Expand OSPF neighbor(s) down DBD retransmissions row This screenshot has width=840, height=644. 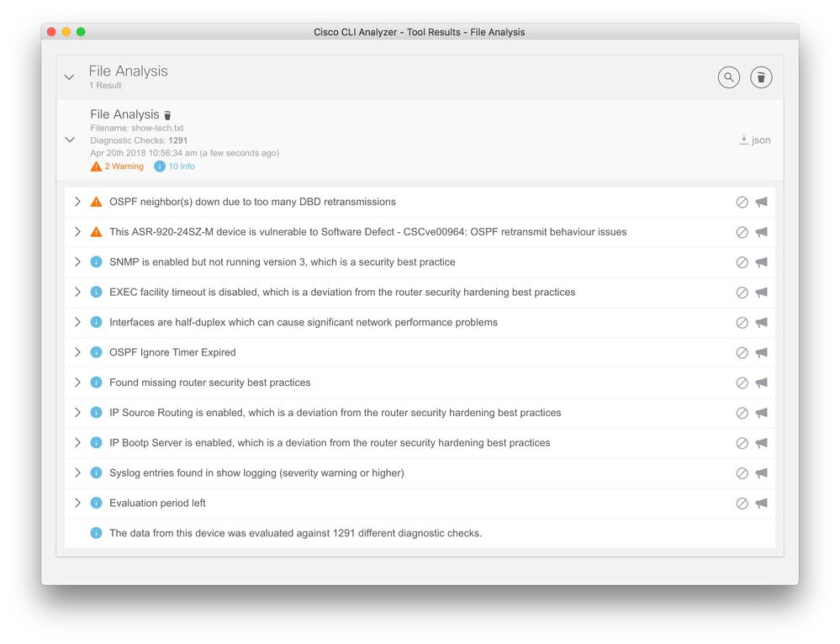click(x=77, y=202)
